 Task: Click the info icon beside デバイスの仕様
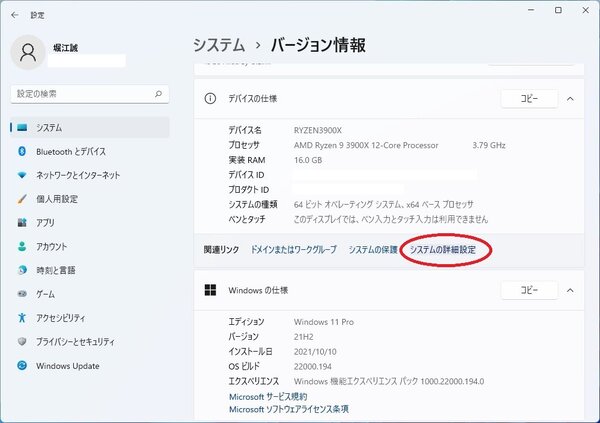210,99
